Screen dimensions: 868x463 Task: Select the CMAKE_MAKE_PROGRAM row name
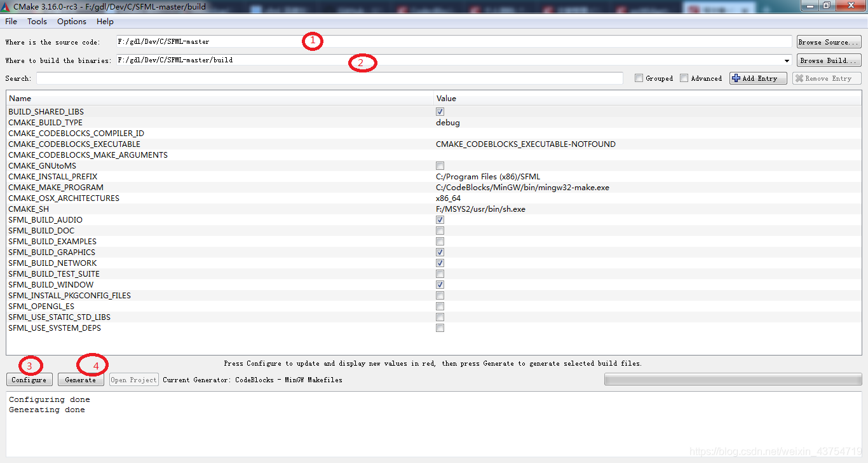[56, 188]
